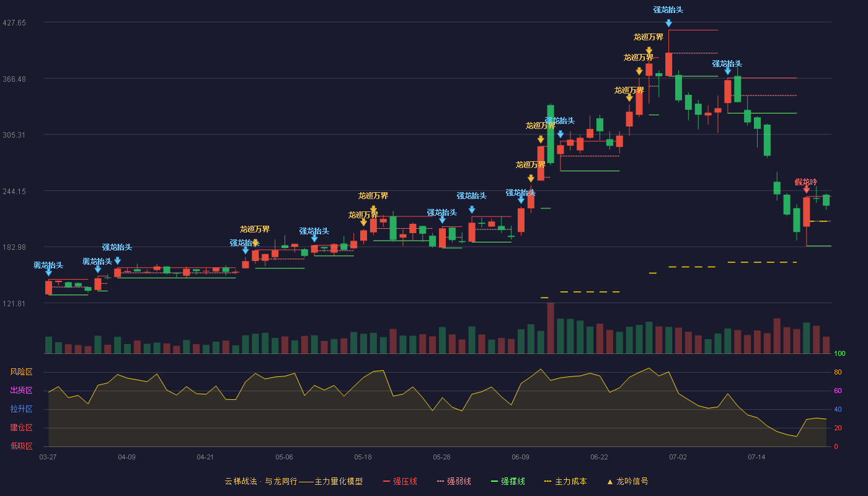Click the 07-14 date label
868x496 pixels.
pos(756,457)
